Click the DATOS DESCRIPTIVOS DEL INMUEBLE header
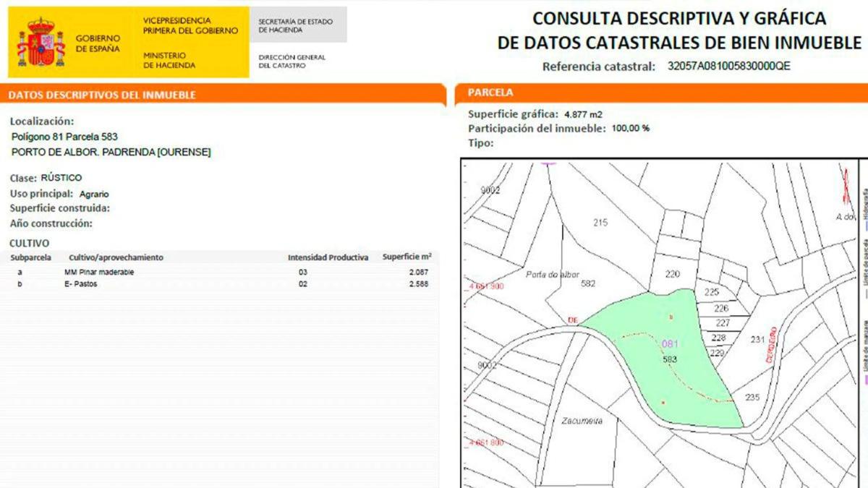 tap(102, 95)
